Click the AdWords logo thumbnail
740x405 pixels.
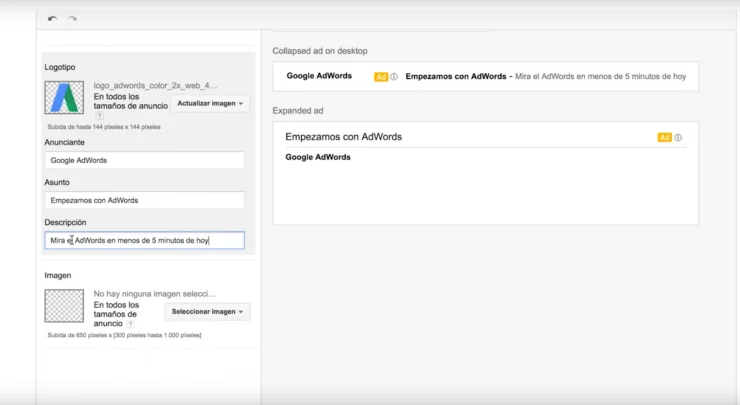click(64, 98)
